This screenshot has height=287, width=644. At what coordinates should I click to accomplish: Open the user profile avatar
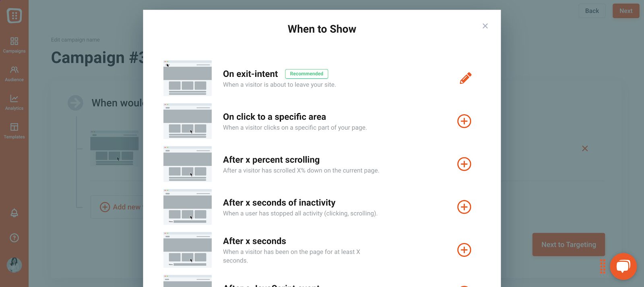point(14,265)
